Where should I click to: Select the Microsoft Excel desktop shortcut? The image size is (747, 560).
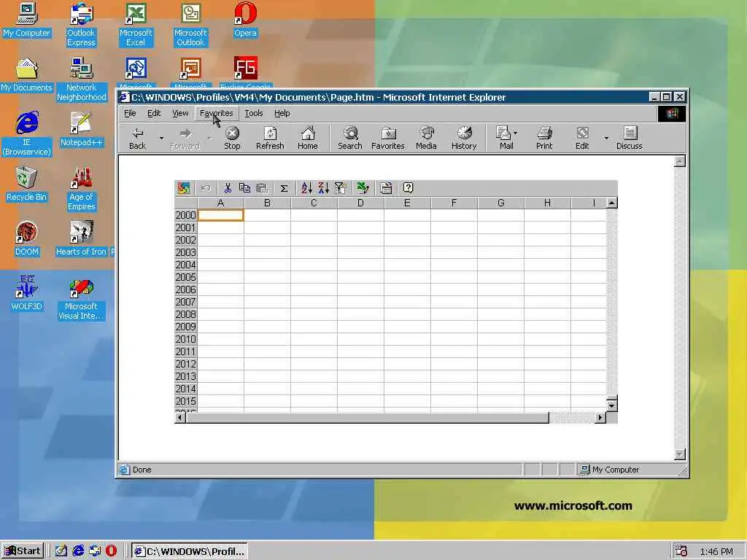136,25
